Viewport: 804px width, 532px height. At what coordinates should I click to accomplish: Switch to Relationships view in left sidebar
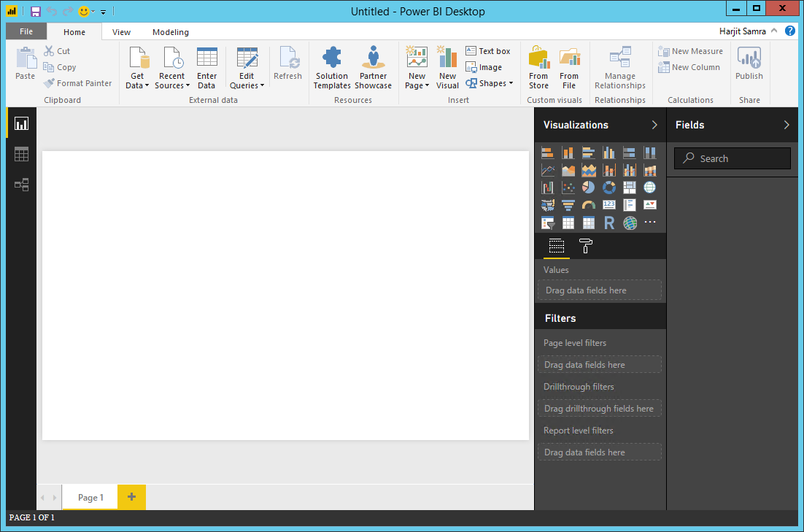pyautogui.click(x=20, y=185)
